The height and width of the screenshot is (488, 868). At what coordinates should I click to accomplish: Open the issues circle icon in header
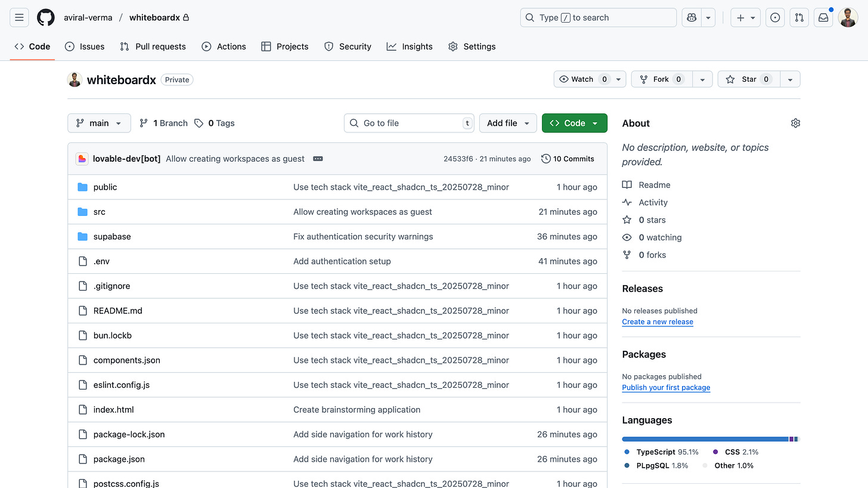tap(775, 18)
